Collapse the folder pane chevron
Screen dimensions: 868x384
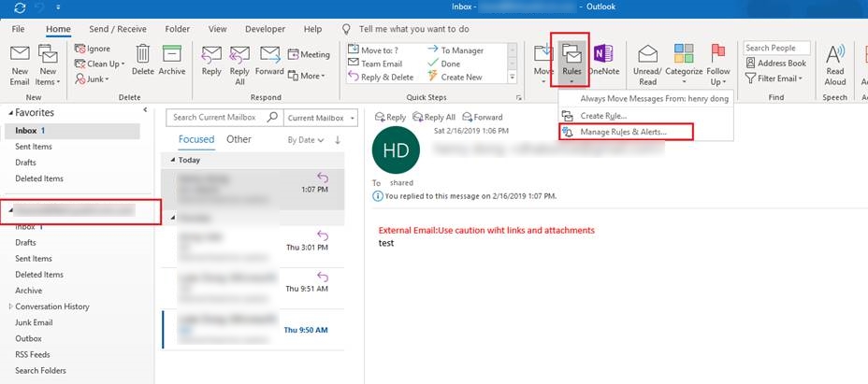click(145, 110)
